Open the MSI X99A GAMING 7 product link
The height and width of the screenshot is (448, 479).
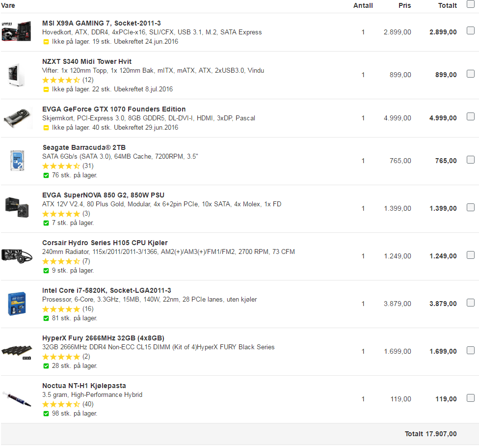tap(102, 23)
